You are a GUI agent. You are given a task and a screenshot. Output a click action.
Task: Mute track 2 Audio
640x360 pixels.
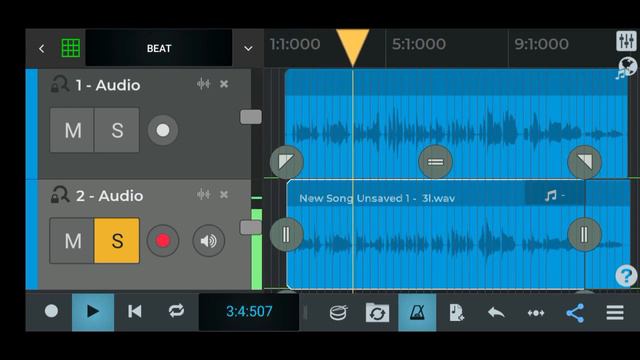73,241
